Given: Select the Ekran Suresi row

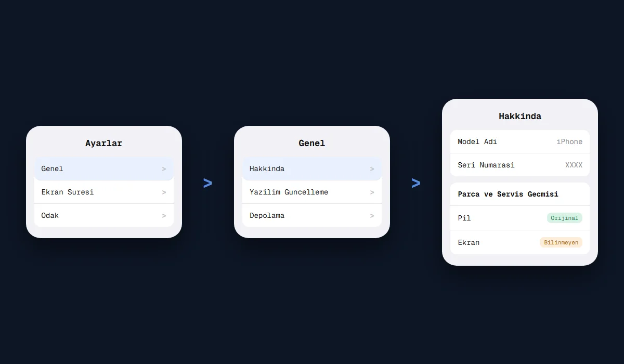Looking at the screenshot, I should 104,192.
